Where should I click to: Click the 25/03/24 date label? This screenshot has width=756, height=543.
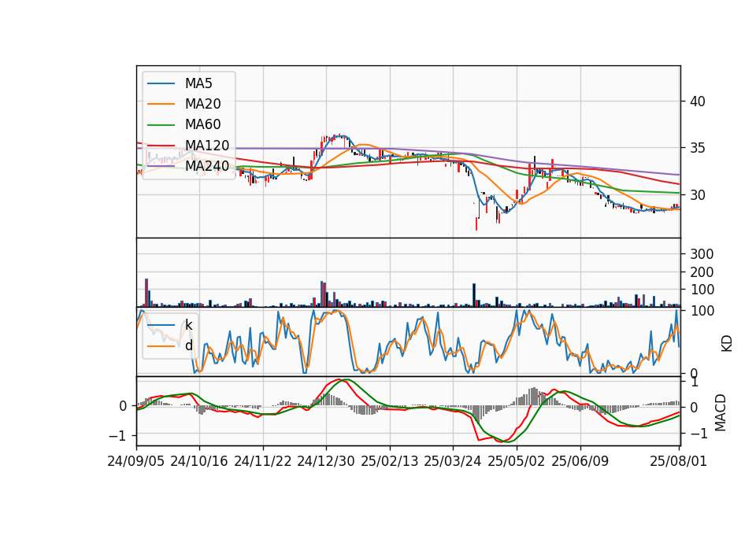tap(453, 461)
